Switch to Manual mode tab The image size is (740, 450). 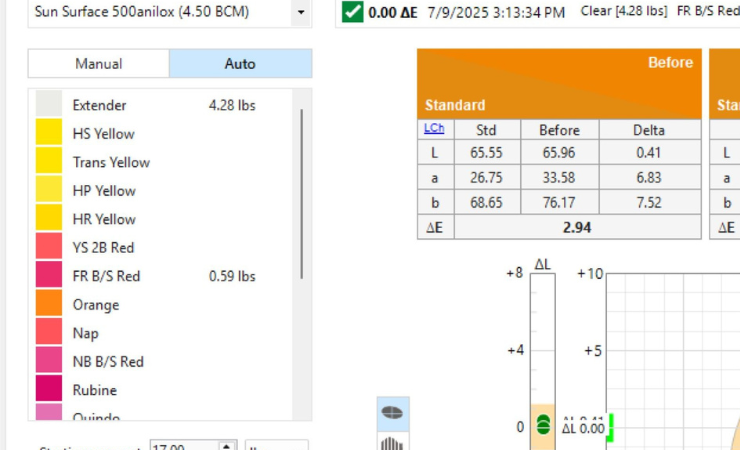98,64
